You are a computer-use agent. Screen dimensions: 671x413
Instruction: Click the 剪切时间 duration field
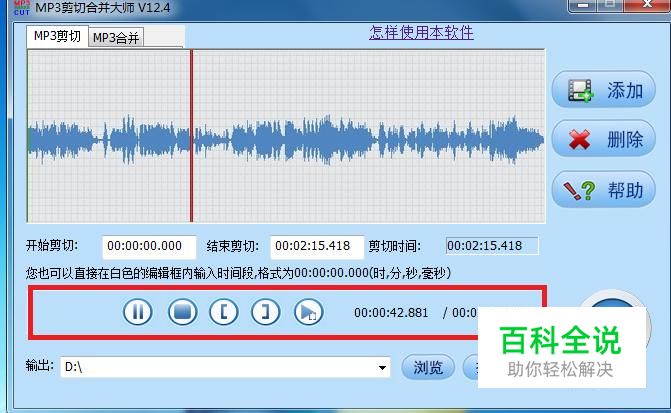(492, 246)
